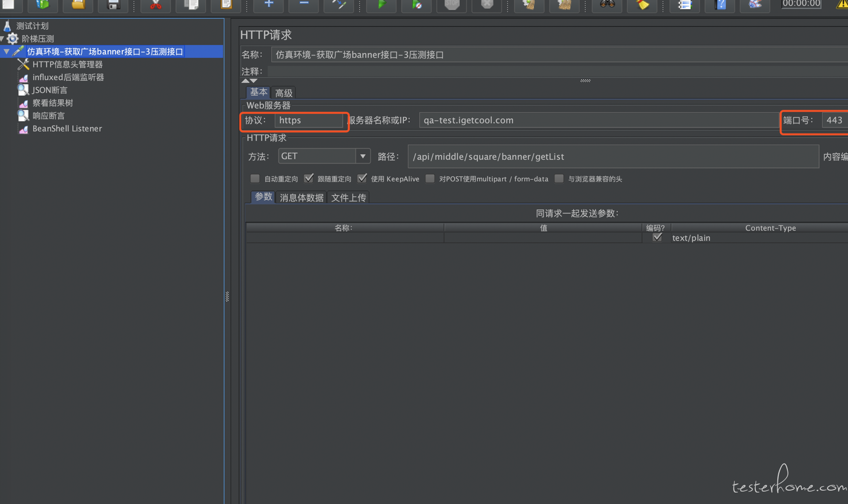Click the Clear results broom icon
848x504 pixels.
coord(529,4)
